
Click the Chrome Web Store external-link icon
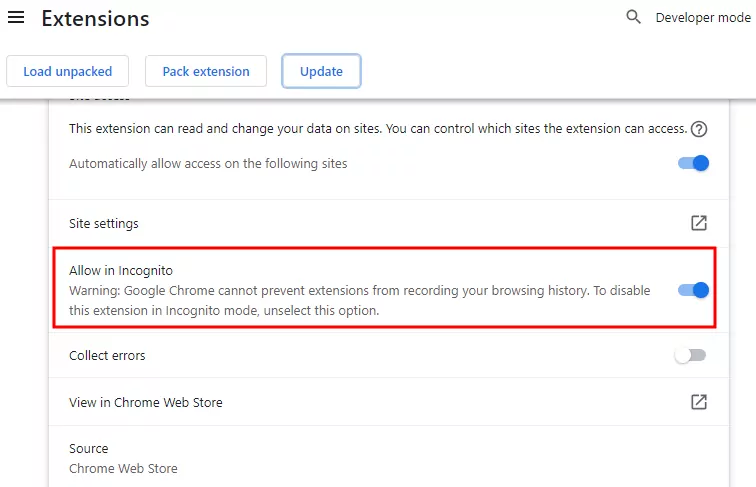pyautogui.click(x=699, y=402)
